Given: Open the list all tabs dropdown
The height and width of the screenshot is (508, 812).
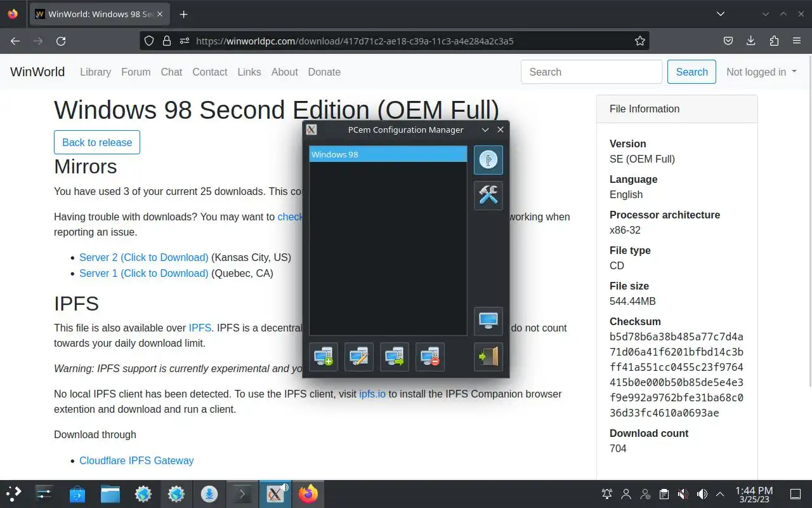Looking at the screenshot, I should (721, 14).
